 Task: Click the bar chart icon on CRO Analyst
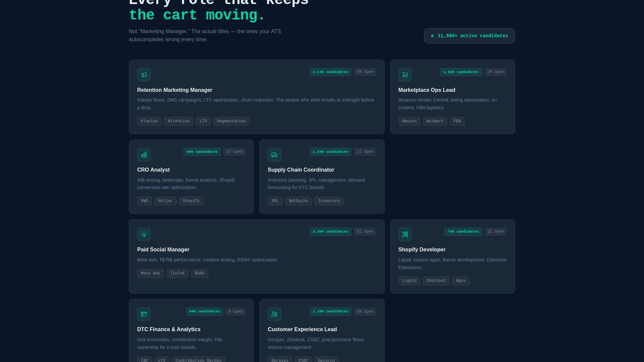(x=144, y=155)
